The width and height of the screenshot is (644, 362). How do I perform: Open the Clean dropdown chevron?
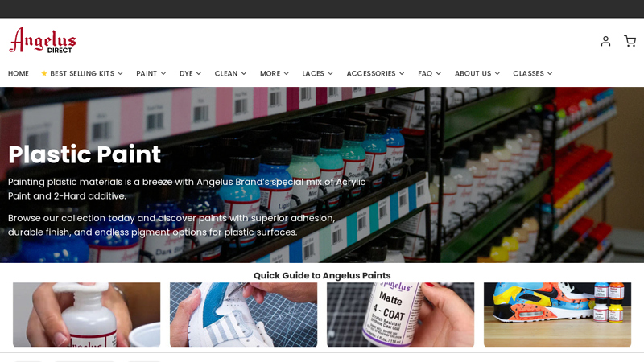click(x=244, y=73)
